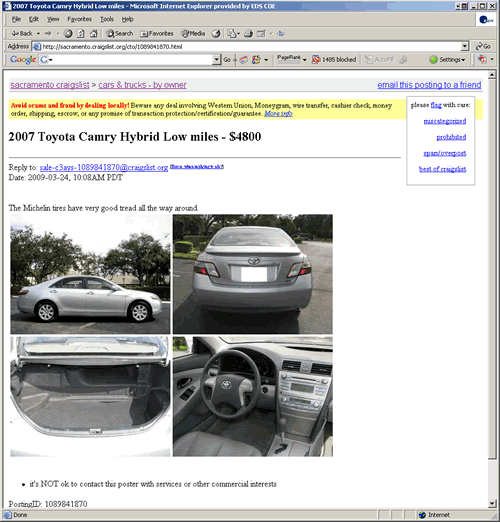Flag posting as prohibited
This screenshot has width=500, height=523.
451,137
